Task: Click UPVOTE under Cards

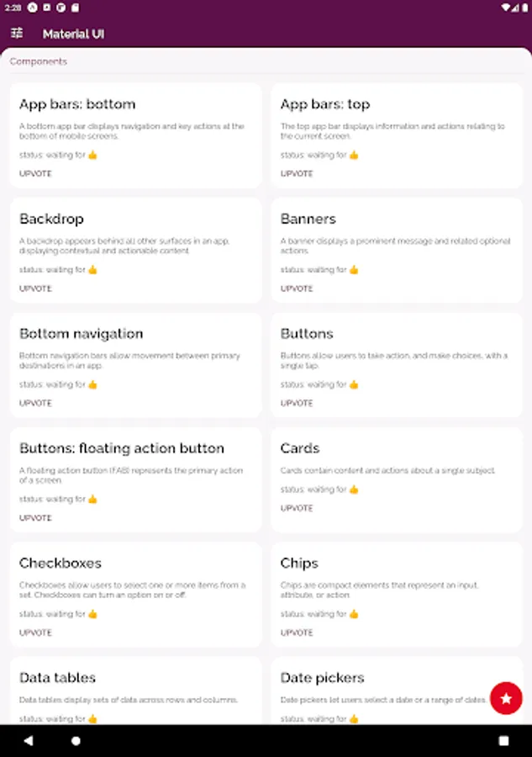Action: click(297, 508)
